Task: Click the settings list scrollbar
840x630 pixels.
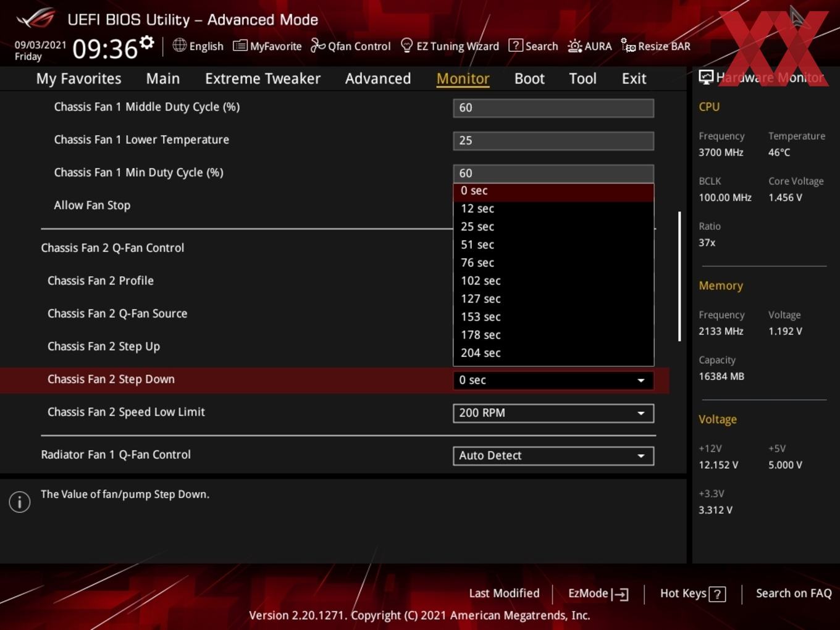Action: coord(679,276)
